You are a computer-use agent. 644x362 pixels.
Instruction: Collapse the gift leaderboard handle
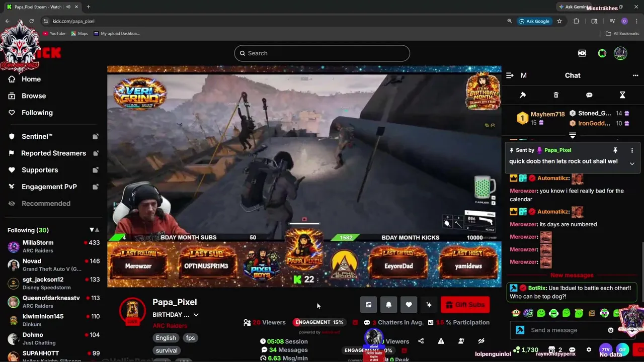pyautogui.click(x=573, y=135)
